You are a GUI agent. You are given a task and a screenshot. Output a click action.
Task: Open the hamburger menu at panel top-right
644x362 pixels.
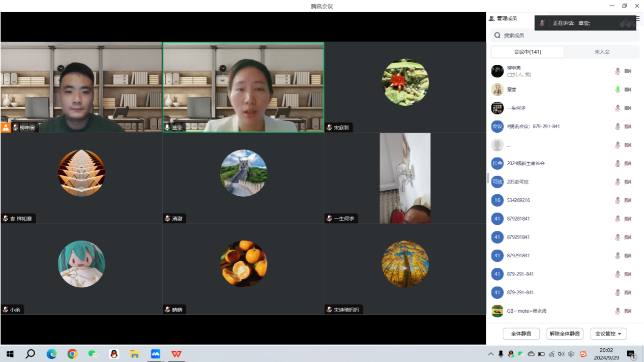click(x=638, y=18)
